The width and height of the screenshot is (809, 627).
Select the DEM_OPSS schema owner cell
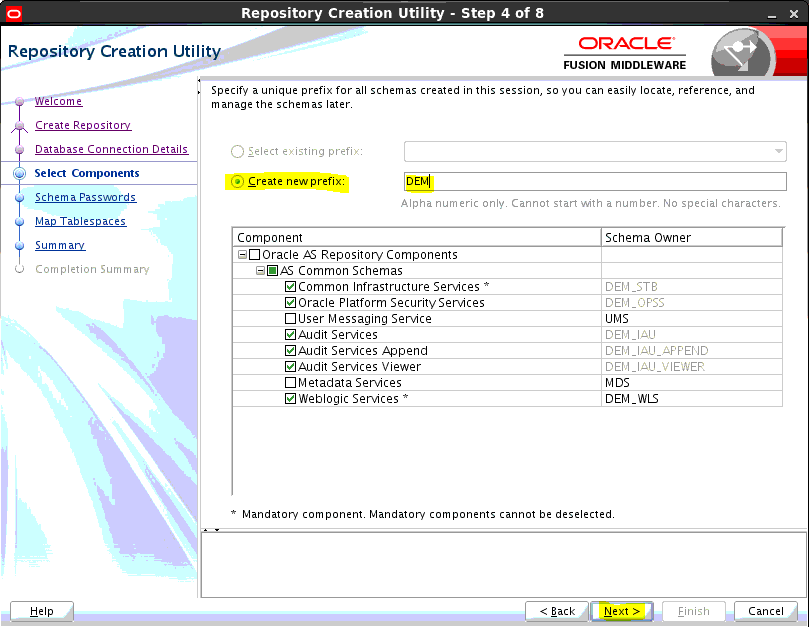[x=692, y=302]
